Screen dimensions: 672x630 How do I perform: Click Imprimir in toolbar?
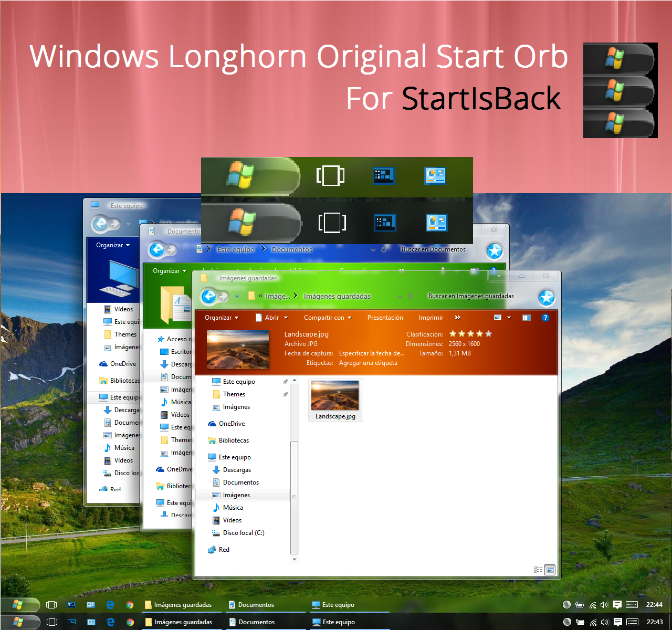pyautogui.click(x=431, y=318)
